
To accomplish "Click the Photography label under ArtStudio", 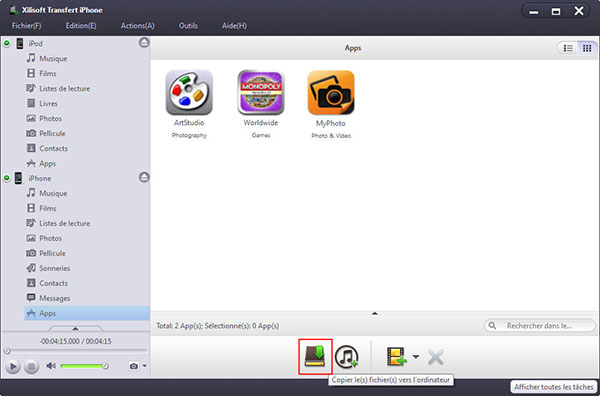I will [x=189, y=135].
